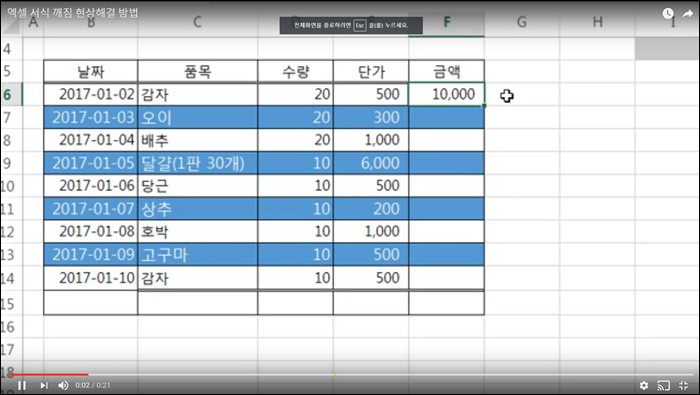The width and height of the screenshot is (700, 395).
Task: Mute the video volume
Action: (63, 385)
